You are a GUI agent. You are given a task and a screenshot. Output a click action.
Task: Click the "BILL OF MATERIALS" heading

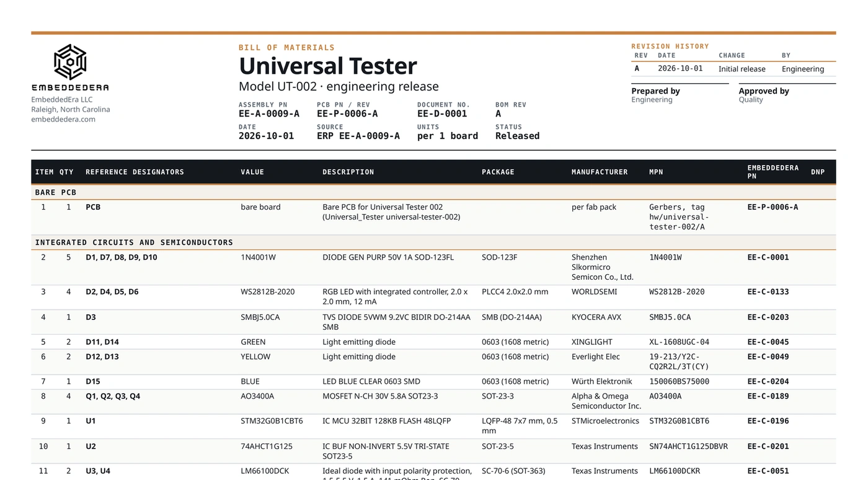coord(286,48)
